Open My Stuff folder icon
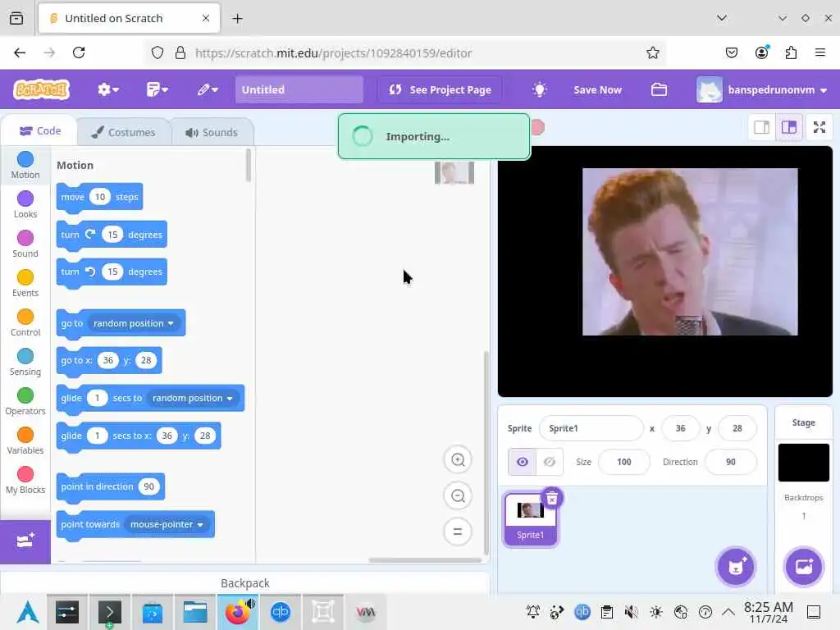The height and width of the screenshot is (630, 840). (659, 89)
